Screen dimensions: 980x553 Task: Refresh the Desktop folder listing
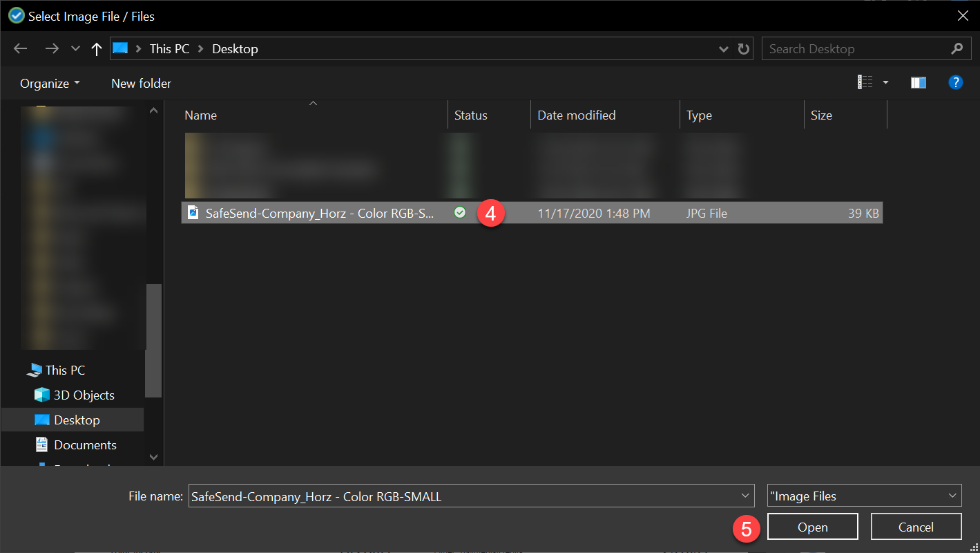(x=743, y=49)
